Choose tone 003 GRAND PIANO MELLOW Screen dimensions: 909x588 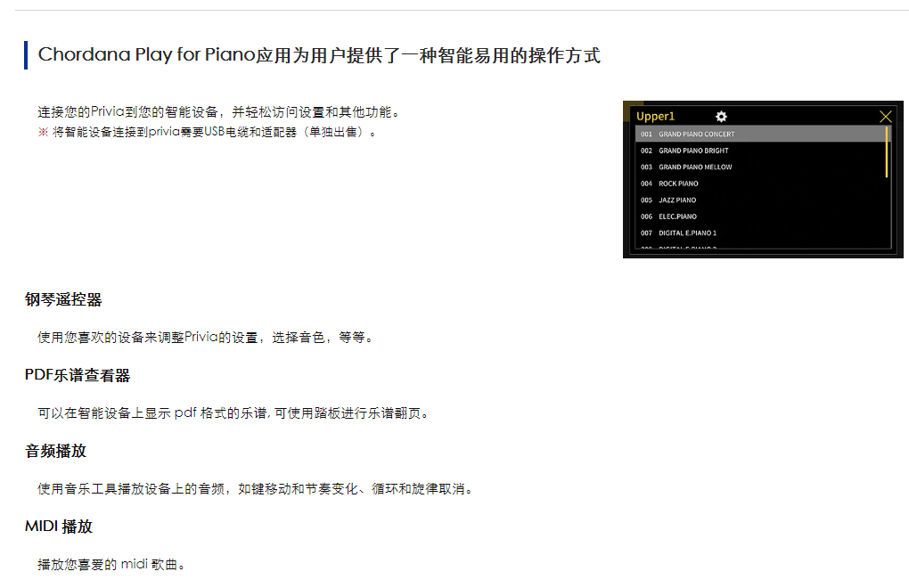(x=760, y=167)
